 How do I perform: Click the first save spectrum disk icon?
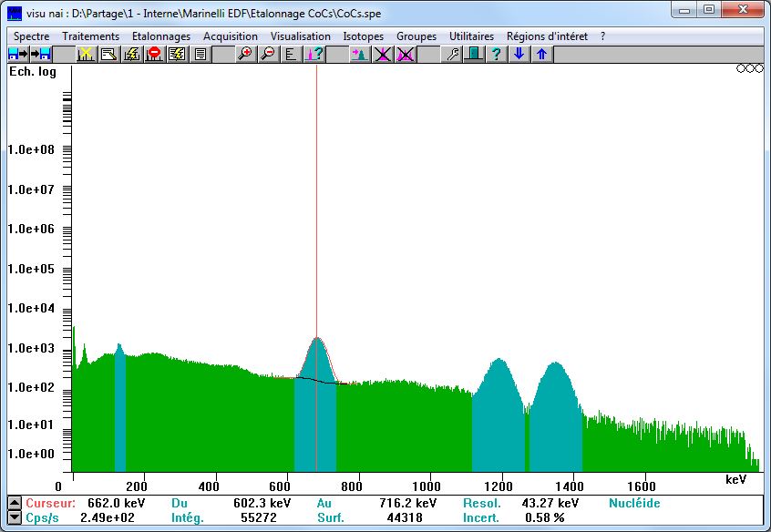click(17, 55)
